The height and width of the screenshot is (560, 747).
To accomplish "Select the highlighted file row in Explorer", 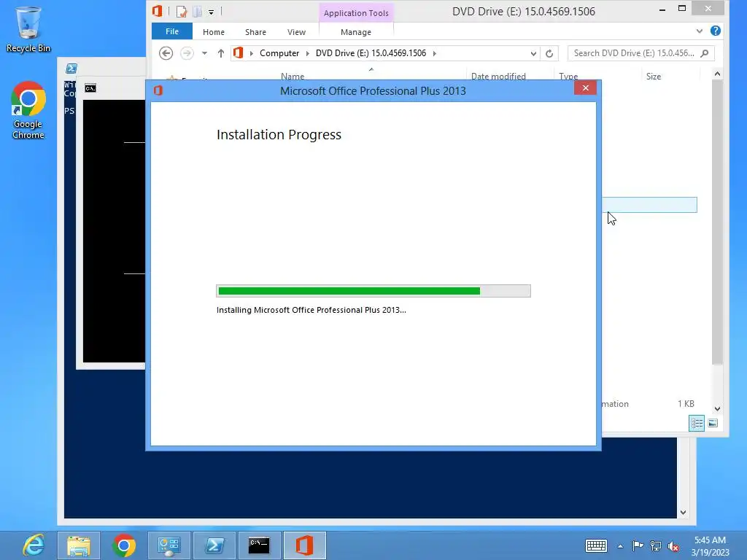I will point(649,205).
